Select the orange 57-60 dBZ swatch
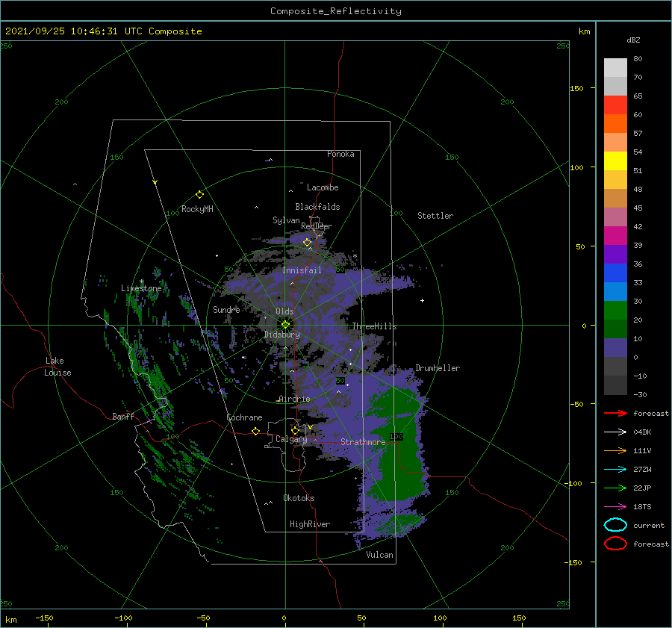Screen dimensions: 672x628 coord(615,124)
